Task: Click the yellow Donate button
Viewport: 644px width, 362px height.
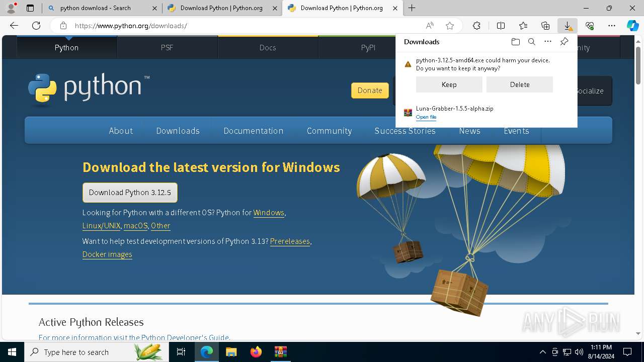Action: (370, 90)
